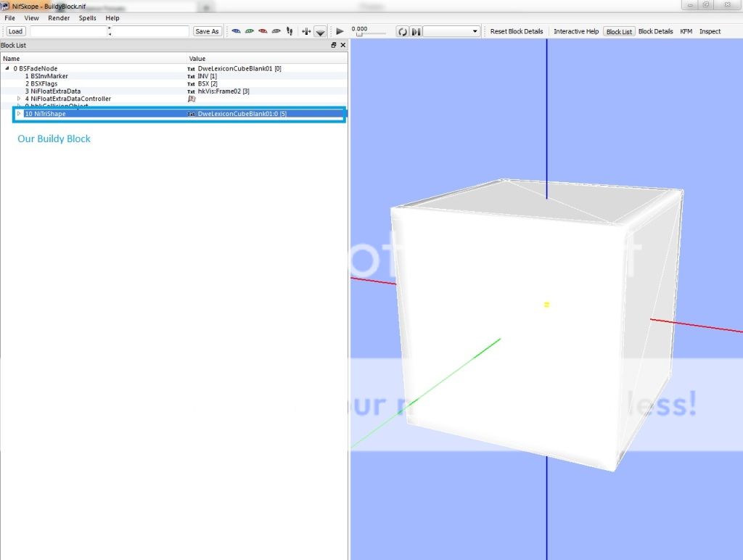Click the DweLexiconCubeBlank01:0 [5] value
The height and width of the screenshot is (560, 743).
coord(242,114)
